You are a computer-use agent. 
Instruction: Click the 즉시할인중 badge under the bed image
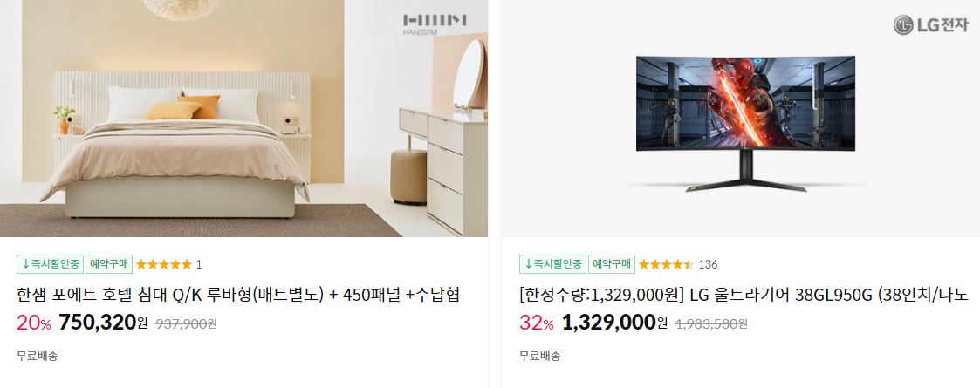pyautogui.click(x=50, y=264)
